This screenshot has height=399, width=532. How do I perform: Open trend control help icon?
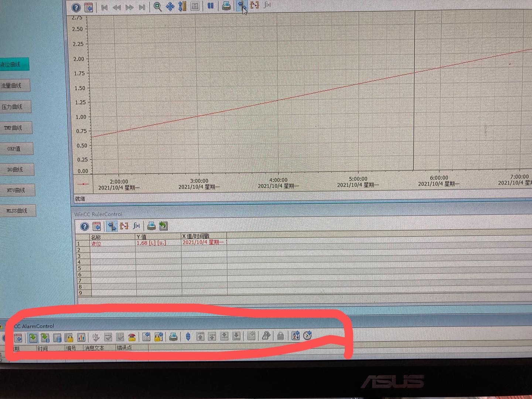(x=76, y=7)
